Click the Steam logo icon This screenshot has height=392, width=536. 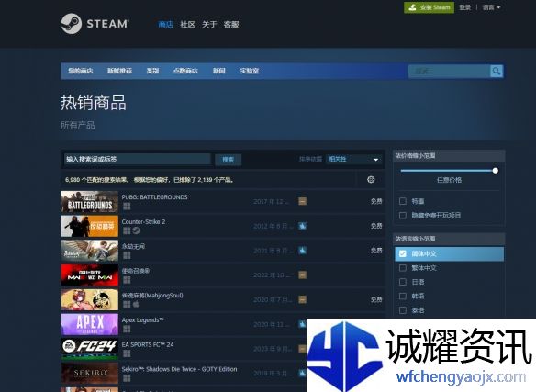coord(72,24)
